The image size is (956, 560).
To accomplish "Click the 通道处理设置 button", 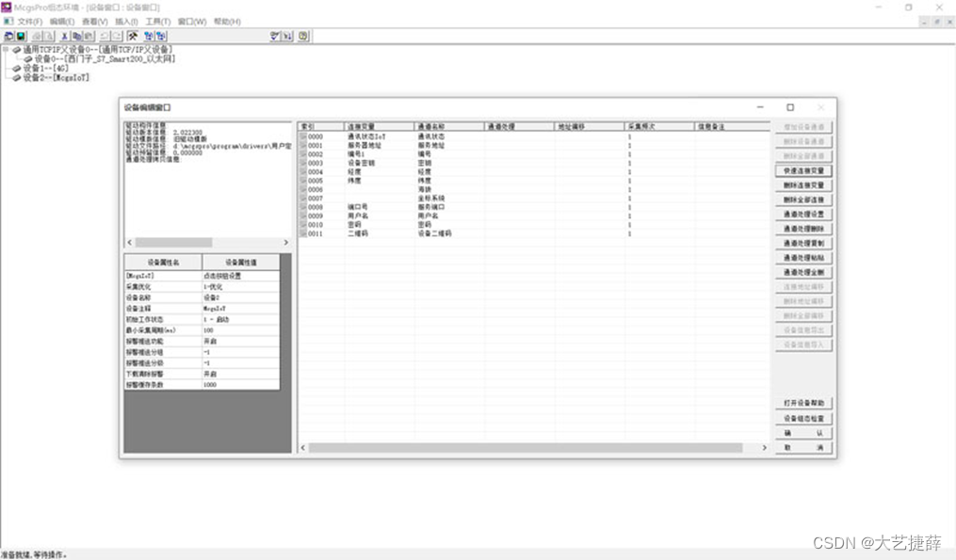I will [803, 215].
